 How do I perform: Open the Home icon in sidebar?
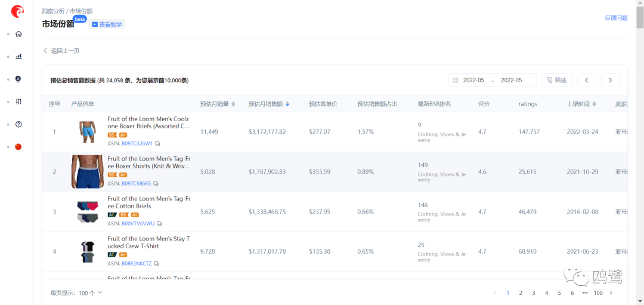(x=18, y=34)
